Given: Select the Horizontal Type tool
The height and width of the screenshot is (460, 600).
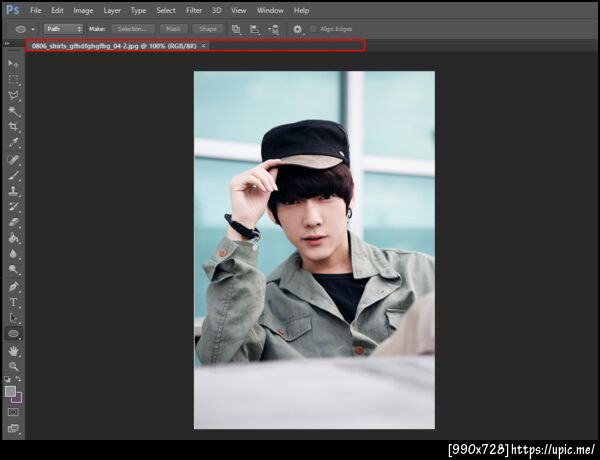Looking at the screenshot, I should 13,302.
